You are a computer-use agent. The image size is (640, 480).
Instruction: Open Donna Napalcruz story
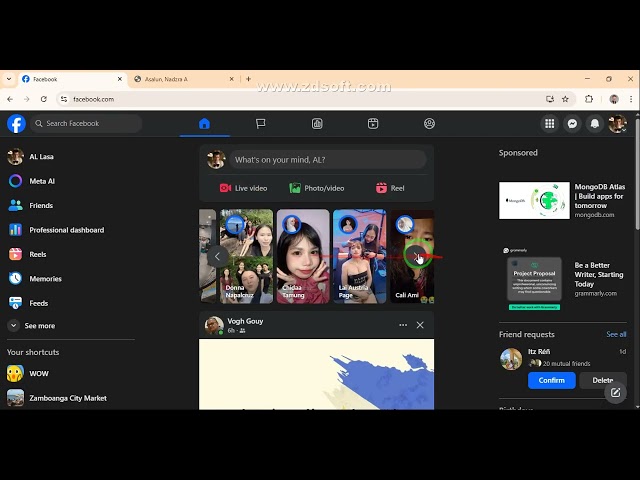[x=247, y=256]
